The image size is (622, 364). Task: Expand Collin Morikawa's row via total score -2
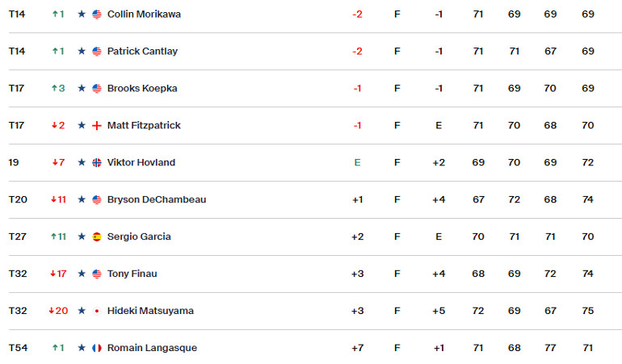click(x=357, y=15)
